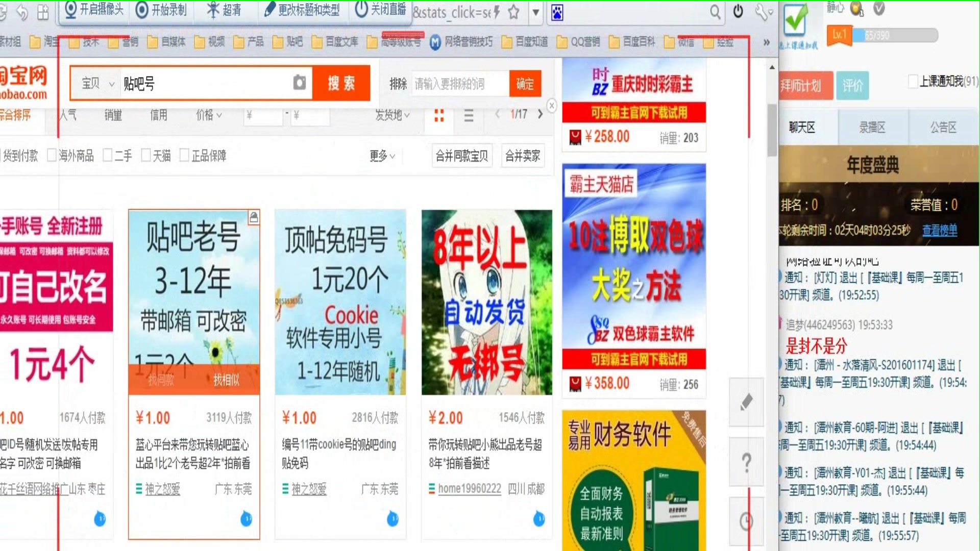Viewport: 980px width, 551px height.
Task: Click the 确定 exclude button
Action: pyautogui.click(x=525, y=84)
